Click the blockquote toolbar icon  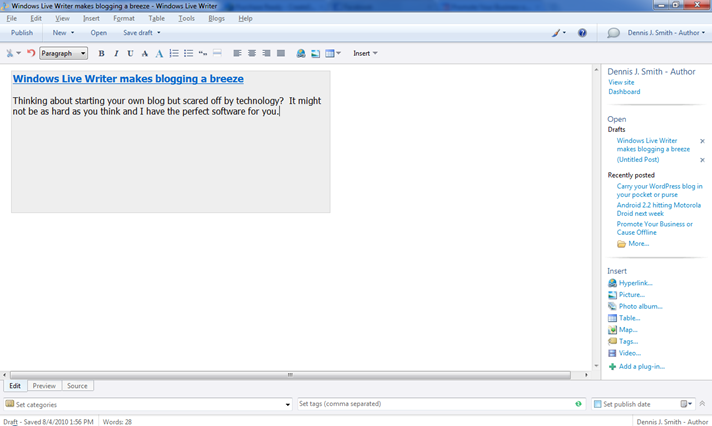(203, 53)
